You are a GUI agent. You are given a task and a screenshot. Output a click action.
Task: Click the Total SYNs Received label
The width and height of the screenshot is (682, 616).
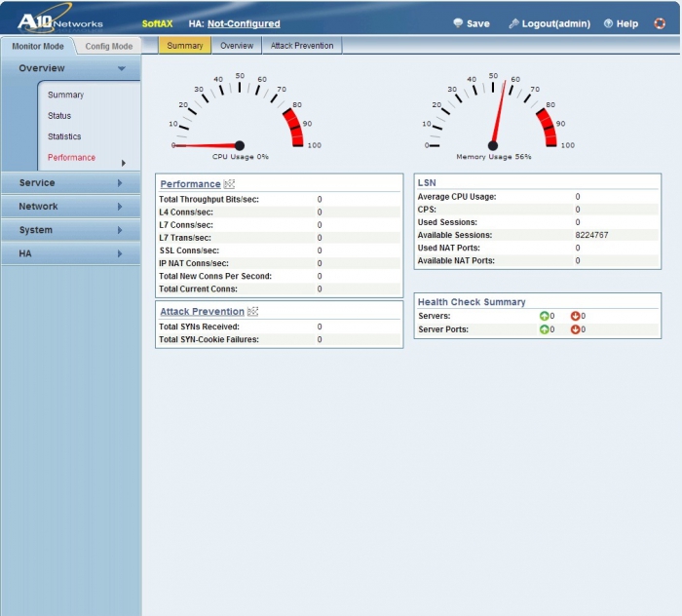tap(199, 327)
